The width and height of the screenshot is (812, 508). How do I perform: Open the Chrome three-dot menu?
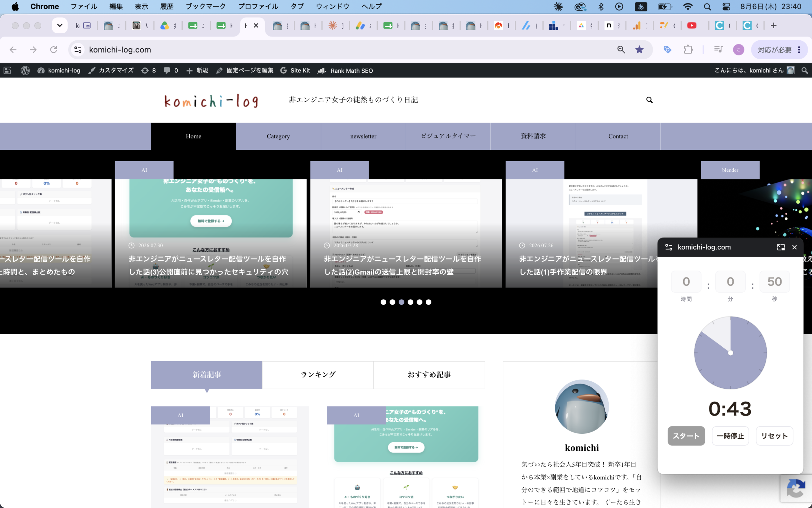click(799, 50)
